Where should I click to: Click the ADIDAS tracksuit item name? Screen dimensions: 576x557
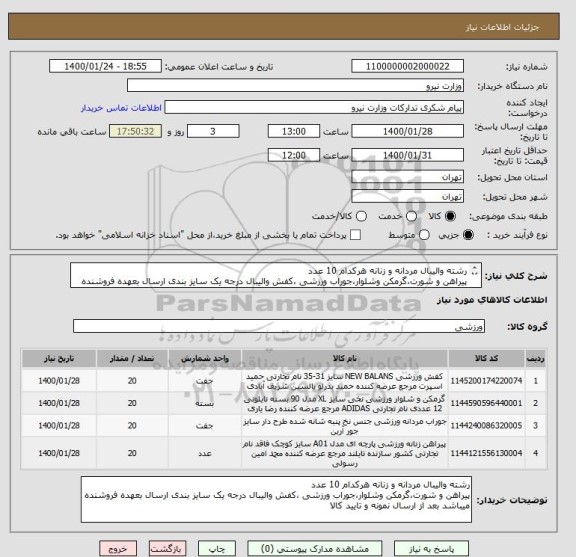(345, 403)
